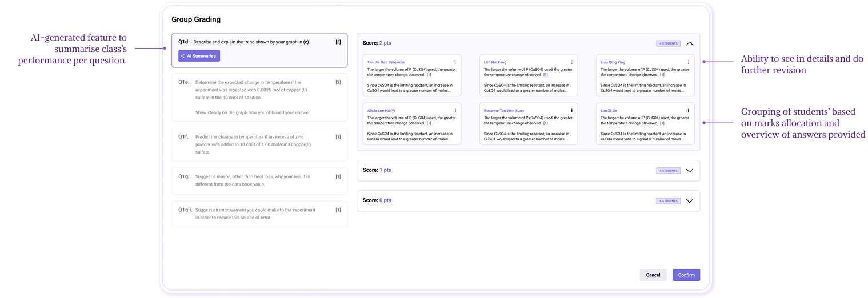Select question Q1e in the list
The image size is (868, 298).
[x=259, y=97]
